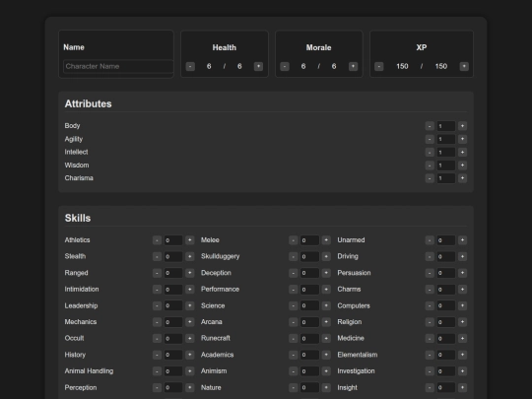The height and width of the screenshot is (399, 532).
Task: Decrease the Skullduggery skill value
Action: pos(294,256)
